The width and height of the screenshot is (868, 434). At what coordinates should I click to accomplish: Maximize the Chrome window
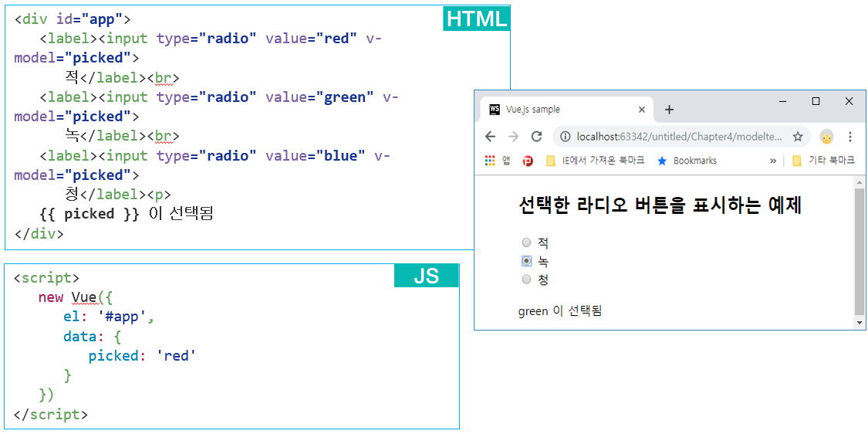click(816, 101)
